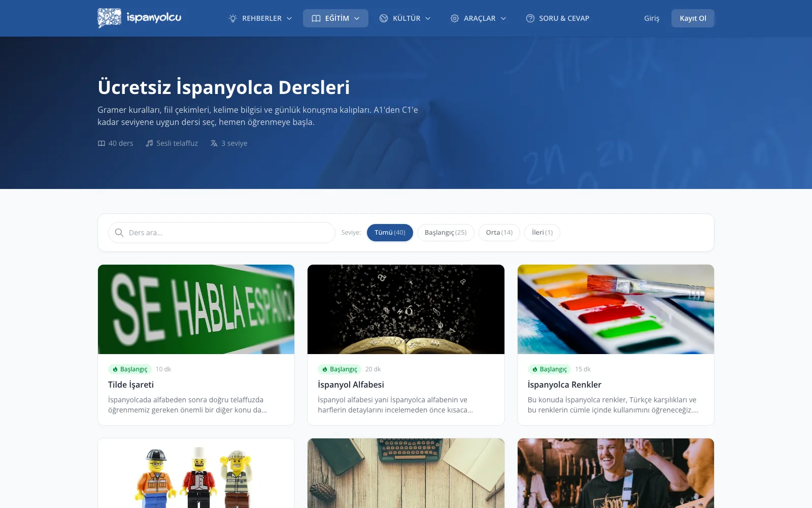
Task: Click the 10 dk duration on Tilde İşareti
Action: coord(163,369)
